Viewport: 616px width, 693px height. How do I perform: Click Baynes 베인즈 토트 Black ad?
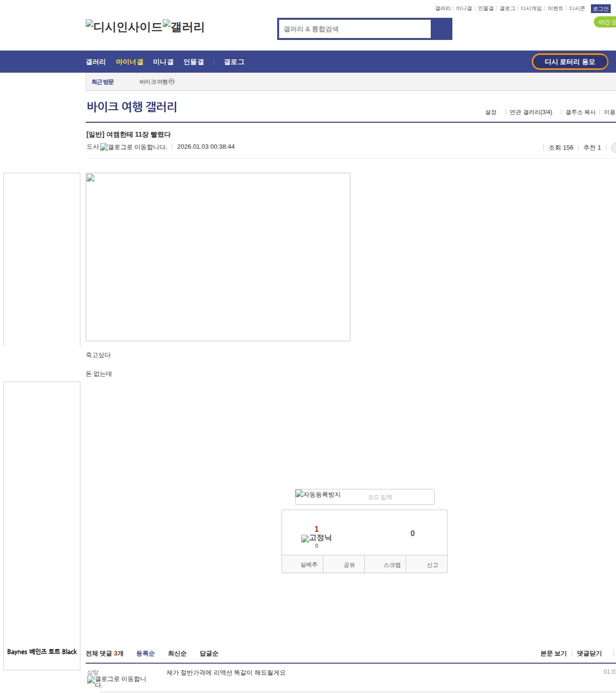pos(42,652)
